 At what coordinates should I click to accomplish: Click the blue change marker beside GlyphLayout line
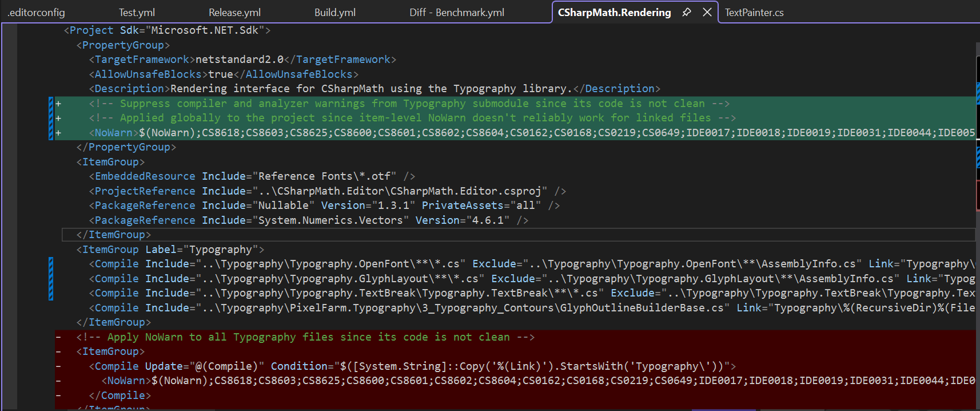[51, 279]
